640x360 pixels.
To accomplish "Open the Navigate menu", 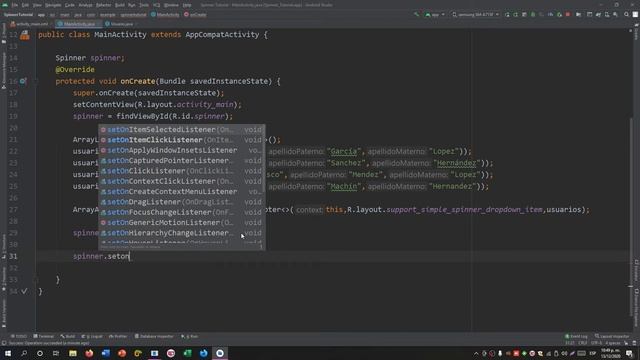I will [53, 5].
